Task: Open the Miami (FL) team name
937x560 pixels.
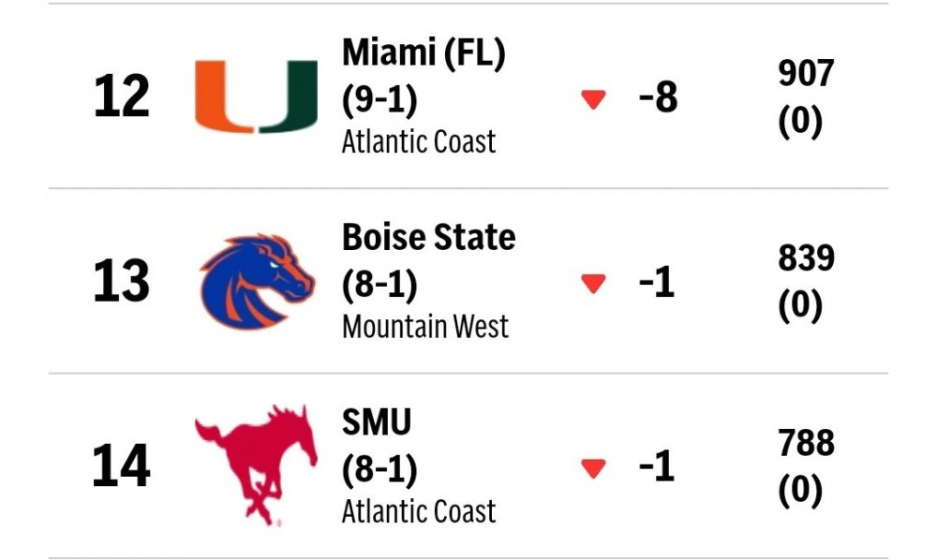Action: click(x=424, y=53)
